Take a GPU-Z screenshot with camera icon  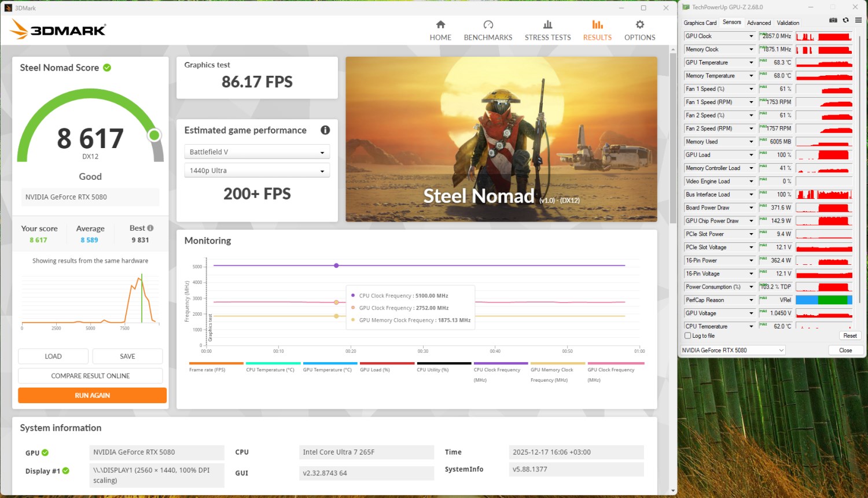pyautogui.click(x=833, y=20)
